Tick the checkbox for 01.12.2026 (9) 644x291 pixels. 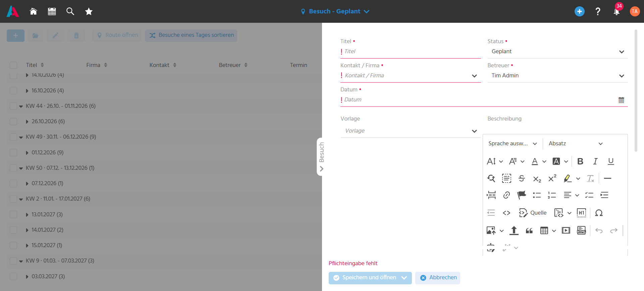coord(13,152)
